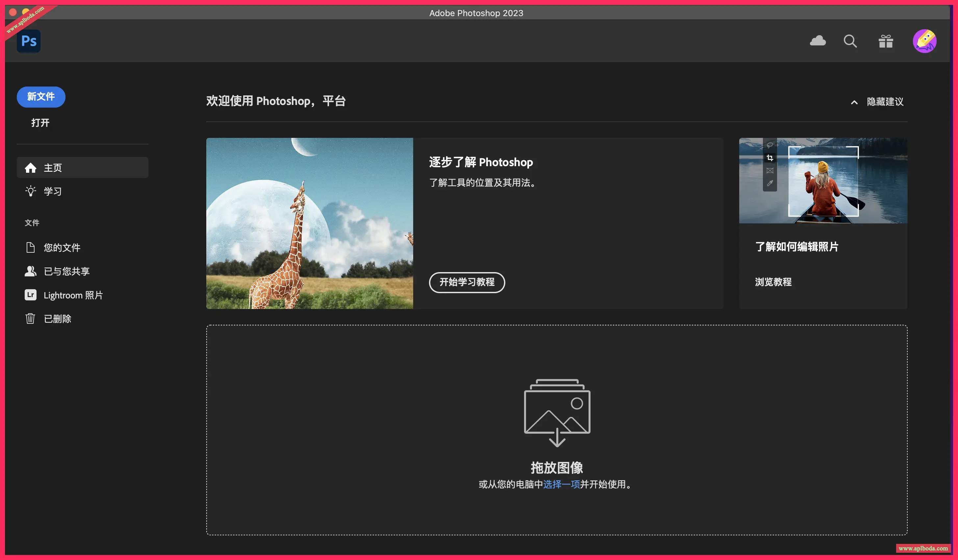Open the Creative Cloud sync status icon

(x=818, y=41)
